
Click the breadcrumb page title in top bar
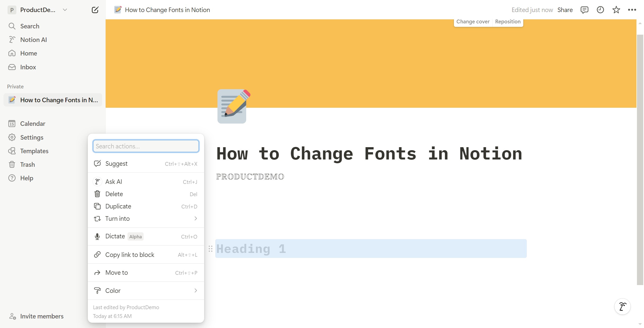(x=167, y=10)
